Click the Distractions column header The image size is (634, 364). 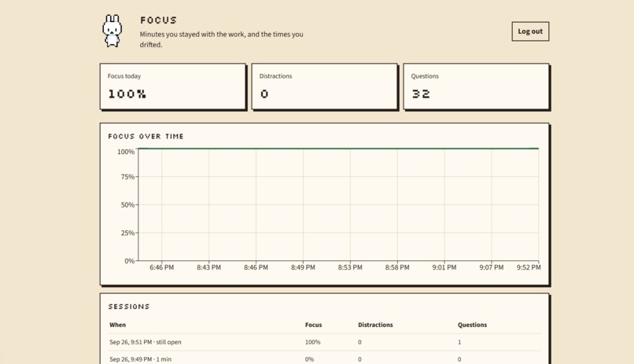375,325
